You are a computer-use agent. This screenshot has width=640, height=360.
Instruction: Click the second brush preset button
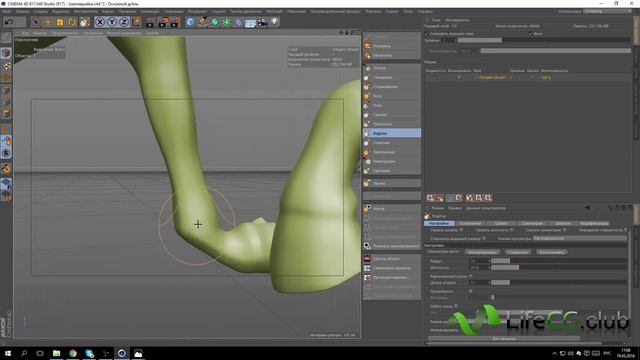(518, 252)
